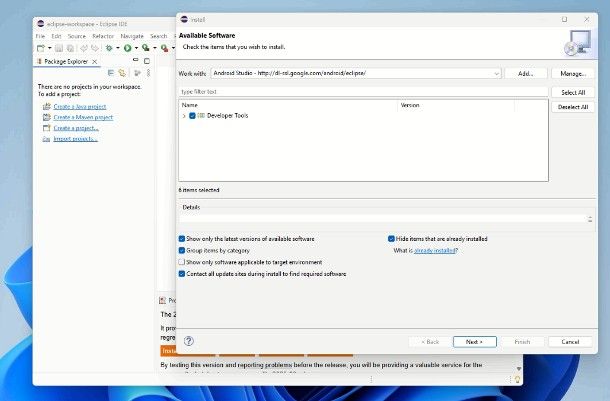Click the focus/filter icon in Package Explorer toolbar
Screen dimensions: 610x401
137,73
